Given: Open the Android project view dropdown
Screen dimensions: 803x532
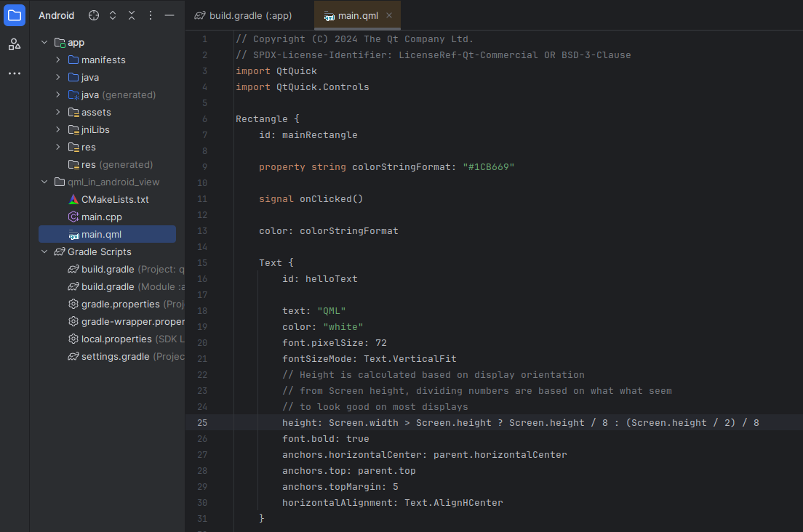Looking at the screenshot, I should [x=56, y=15].
